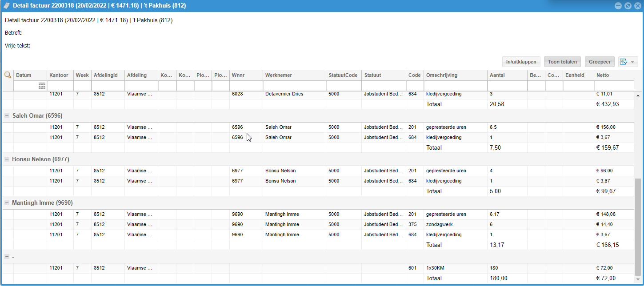The image size is (644, 286).
Task: Select the € 14,40 netto cell
Action: pyautogui.click(x=614, y=224)
